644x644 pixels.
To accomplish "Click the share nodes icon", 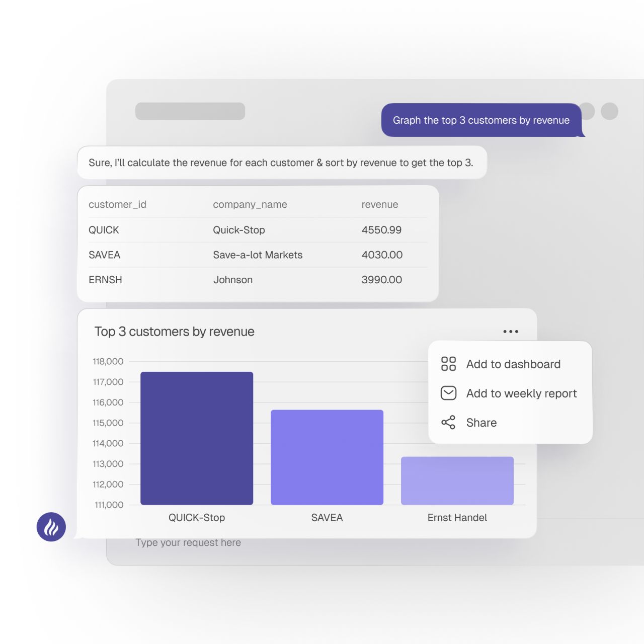I will click(x=448, y=422).
